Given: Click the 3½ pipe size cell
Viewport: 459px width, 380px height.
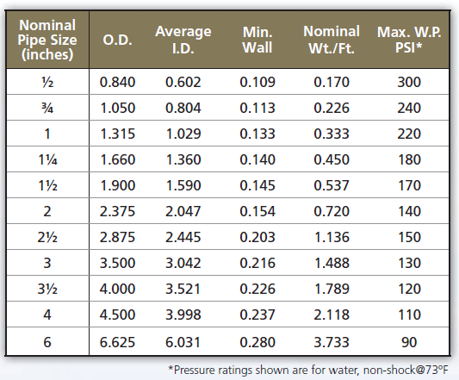Looking at the screenshot, I should click(x=47, y=289).
